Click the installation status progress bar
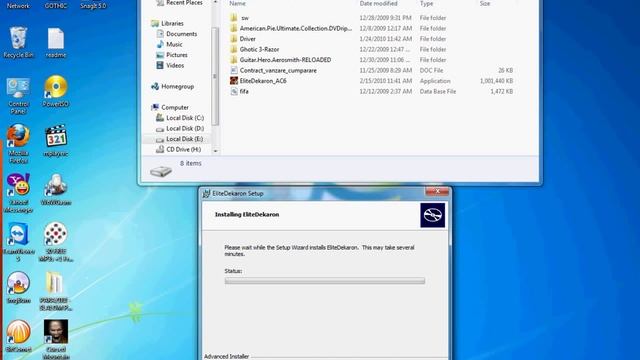 [324, 281]
